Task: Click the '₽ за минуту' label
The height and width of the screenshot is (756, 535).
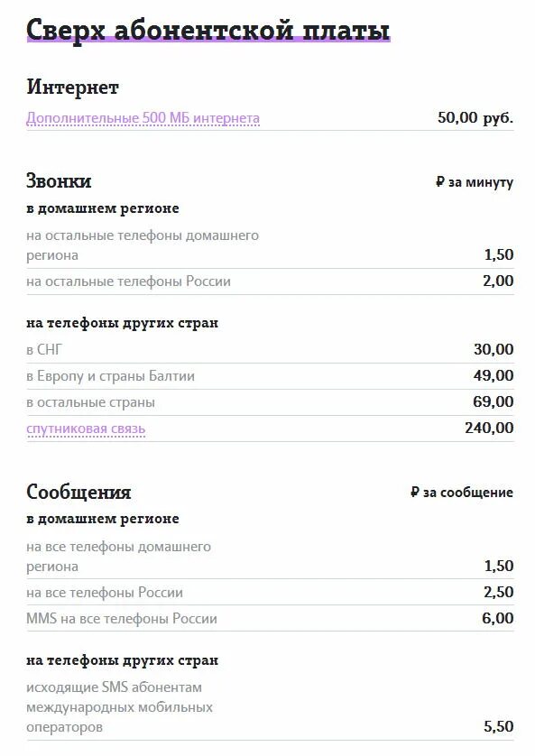Action: click(475, 182)
